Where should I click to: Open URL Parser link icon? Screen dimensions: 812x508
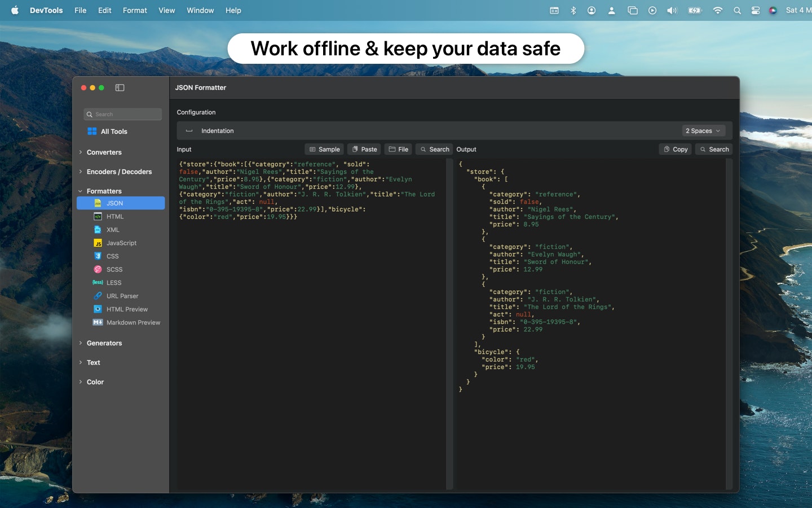98,296
